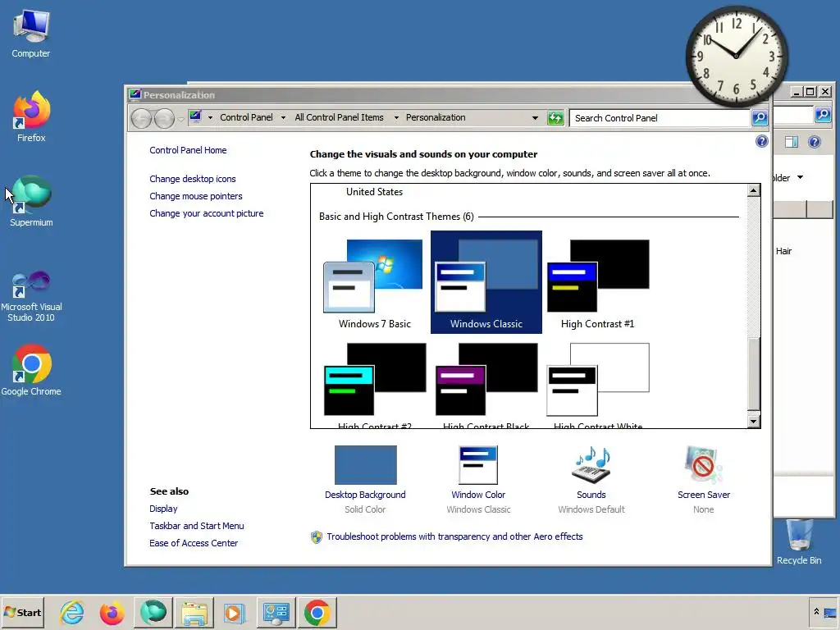Open Change mouse pointers link
Image resolution: width=840 pixels, height=630 pixels.
pyautogui.click(x=195, y=196)
